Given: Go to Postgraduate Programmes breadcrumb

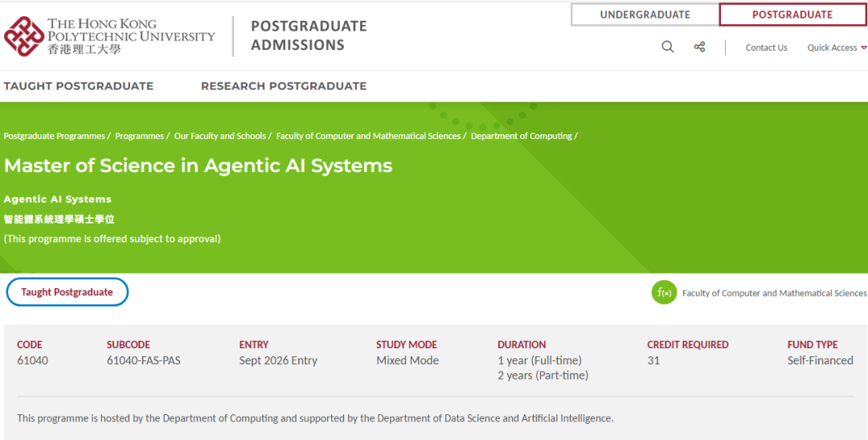Looking at the screenshot, I should (55, 137).
